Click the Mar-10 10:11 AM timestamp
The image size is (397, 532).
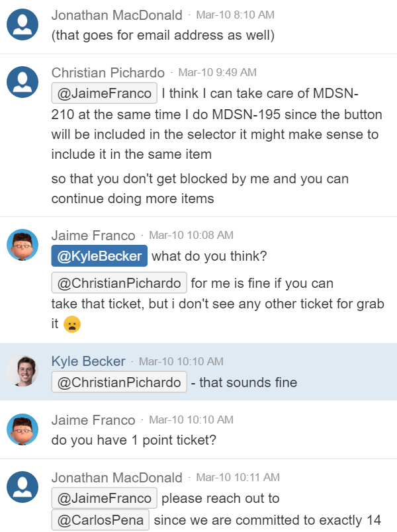pyautogui.click(x=238, y=477)
